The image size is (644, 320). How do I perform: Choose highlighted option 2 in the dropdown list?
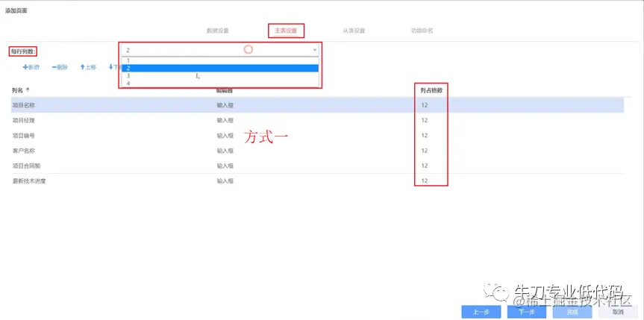tap(220, 68)
